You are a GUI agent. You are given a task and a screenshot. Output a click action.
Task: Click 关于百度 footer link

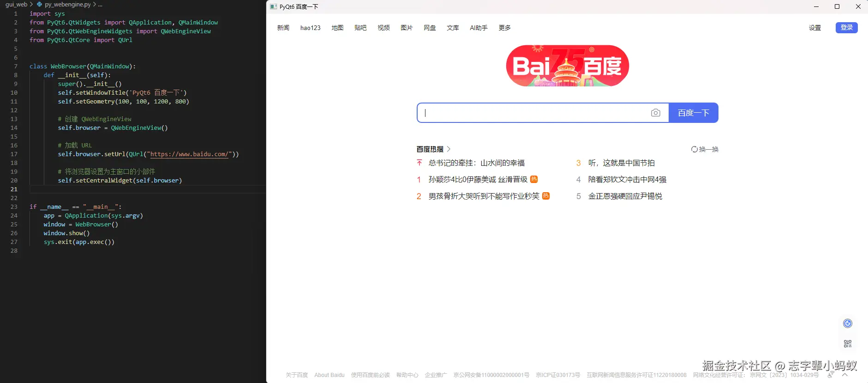coord(297,375)
